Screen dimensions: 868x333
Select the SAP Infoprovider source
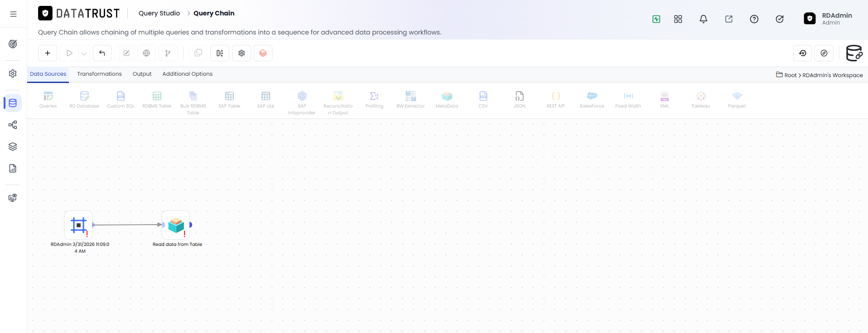pyautogui.click(x=302, y=103)
